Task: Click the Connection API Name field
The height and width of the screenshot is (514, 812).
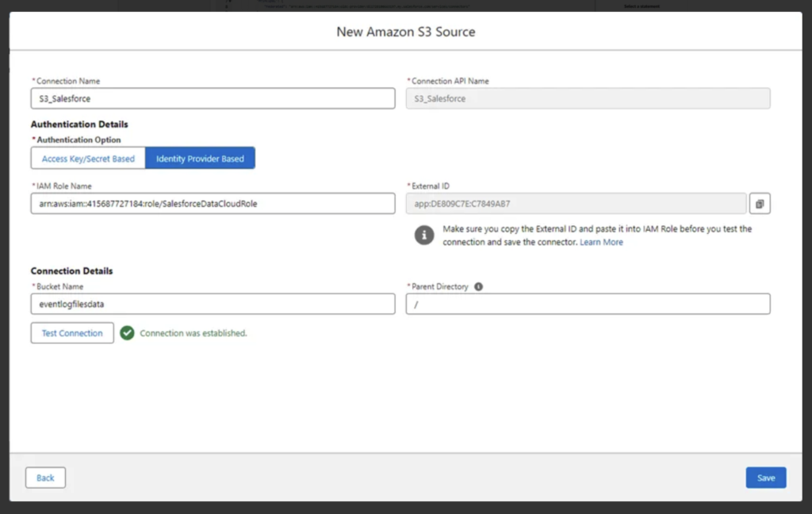Action: [x=588, y=98]
